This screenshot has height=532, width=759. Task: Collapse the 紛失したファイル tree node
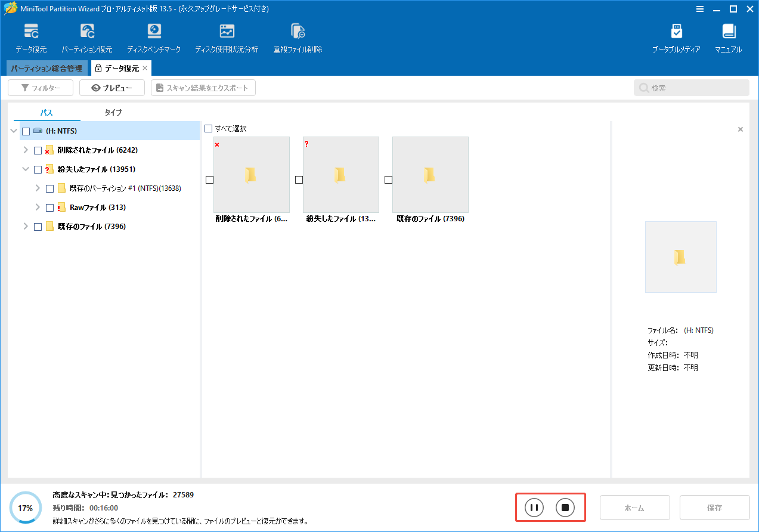point(26,169)
